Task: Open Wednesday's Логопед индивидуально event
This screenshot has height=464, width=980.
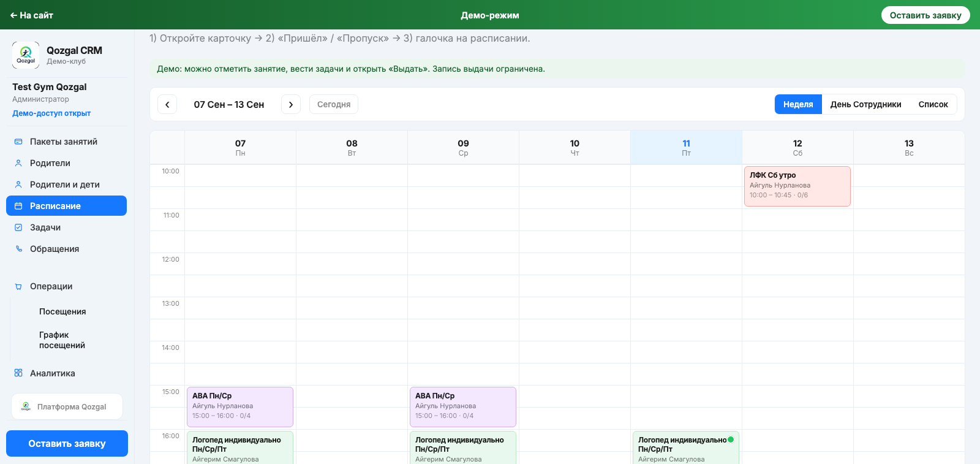Action: pyautogui.click(x=462, y=448)
